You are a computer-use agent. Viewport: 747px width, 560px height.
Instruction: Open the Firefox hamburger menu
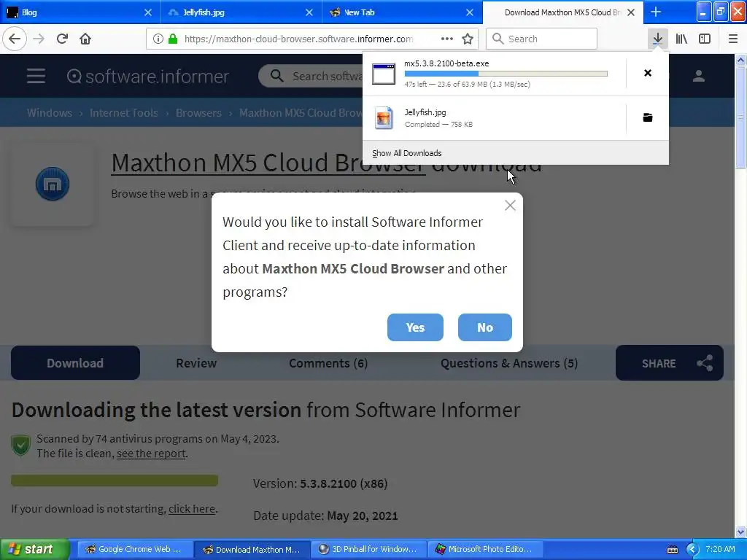point(732,39)
